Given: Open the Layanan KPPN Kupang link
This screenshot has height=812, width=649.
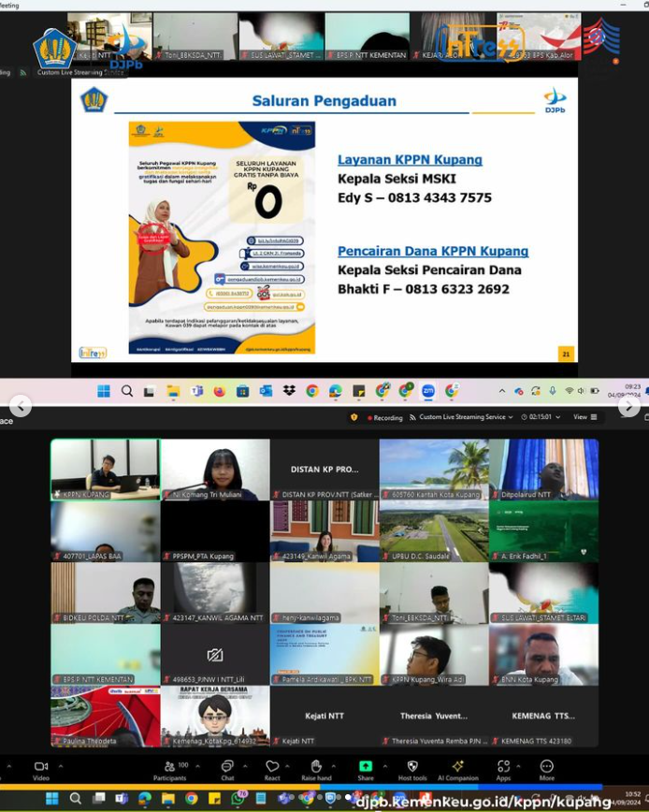Looking at the screenshot, I should tap(410, 160).
